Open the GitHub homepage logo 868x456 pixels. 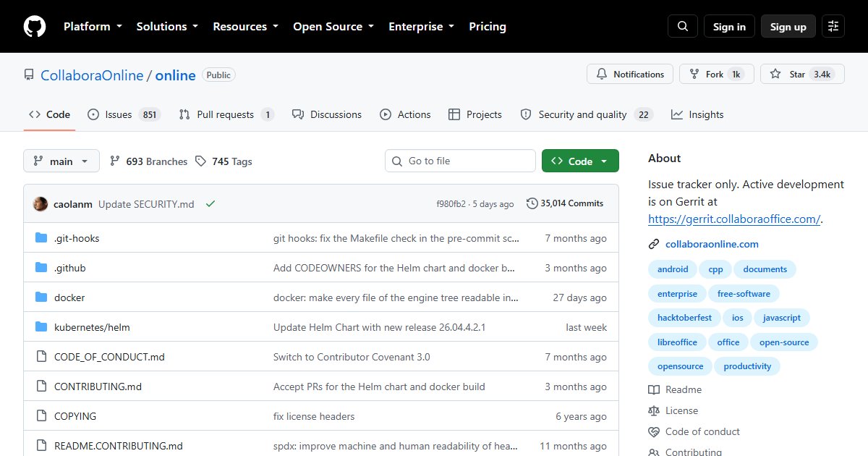pos(34,26)
